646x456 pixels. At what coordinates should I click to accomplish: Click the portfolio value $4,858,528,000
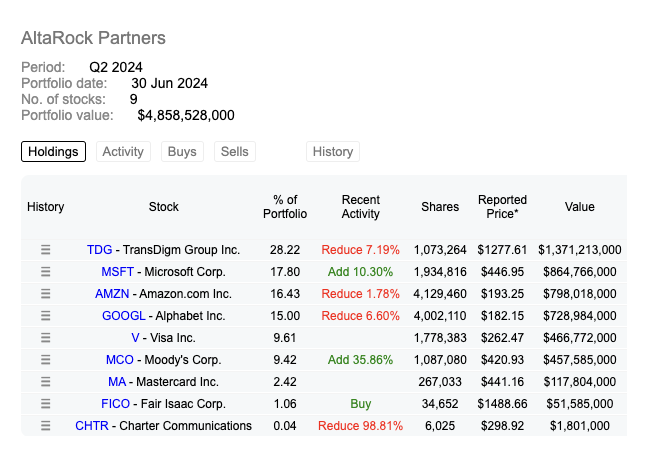tap(186, 115)
